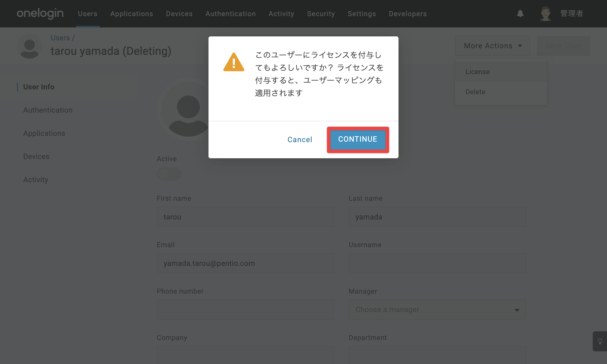Select the User Info sidebar tab
The image size is (607, 364).
[x=39, y=87]
